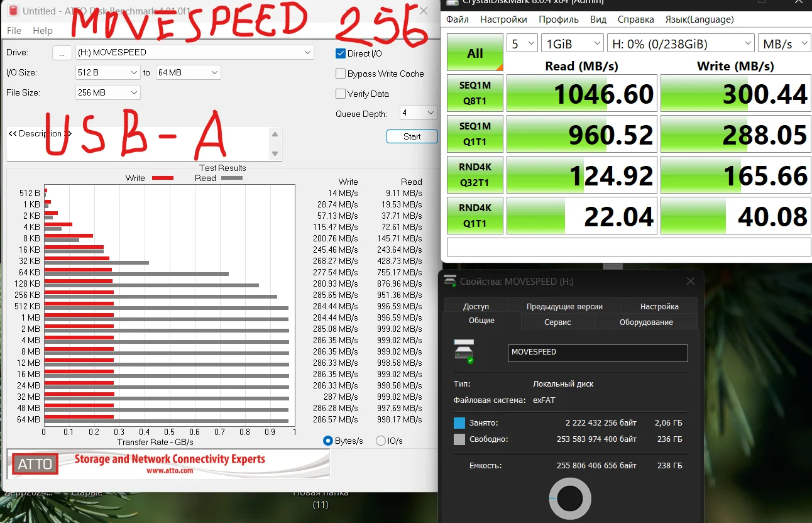This screenshot has width=812, height=523.
Task: Click the Description box scroll up arrow
Action: pos(275,135)
